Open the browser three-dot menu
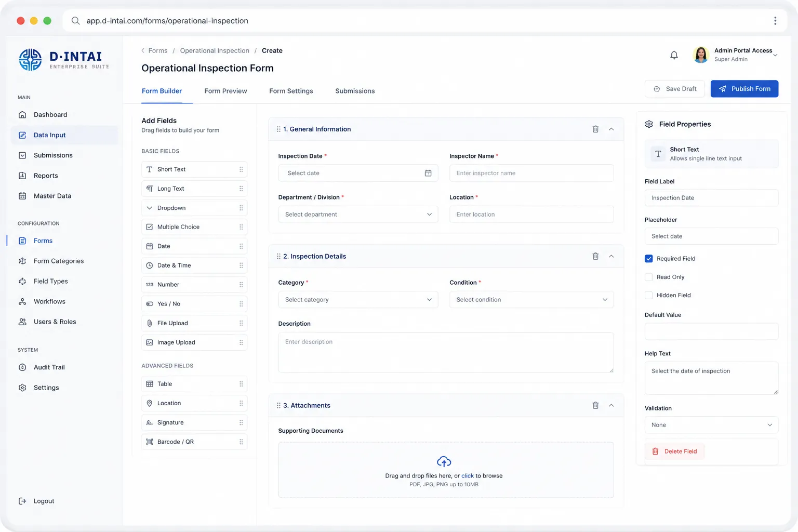 click(775, 21)
